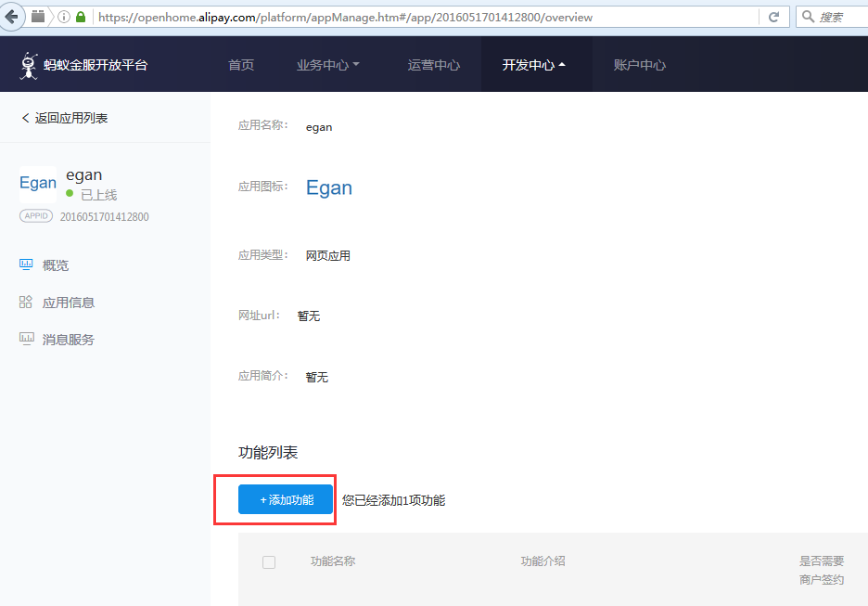Click the 消息服务 sidebar icon

pos(27,339)
